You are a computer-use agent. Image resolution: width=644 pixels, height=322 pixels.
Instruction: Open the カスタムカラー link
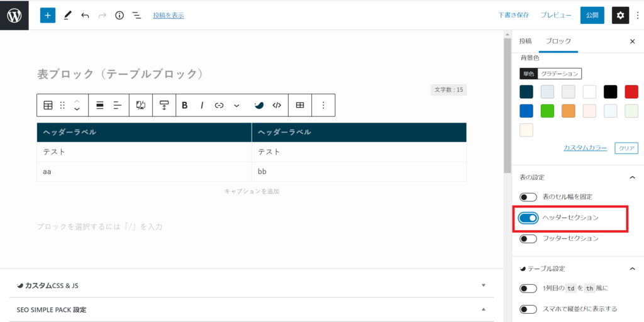click(586, 148)
